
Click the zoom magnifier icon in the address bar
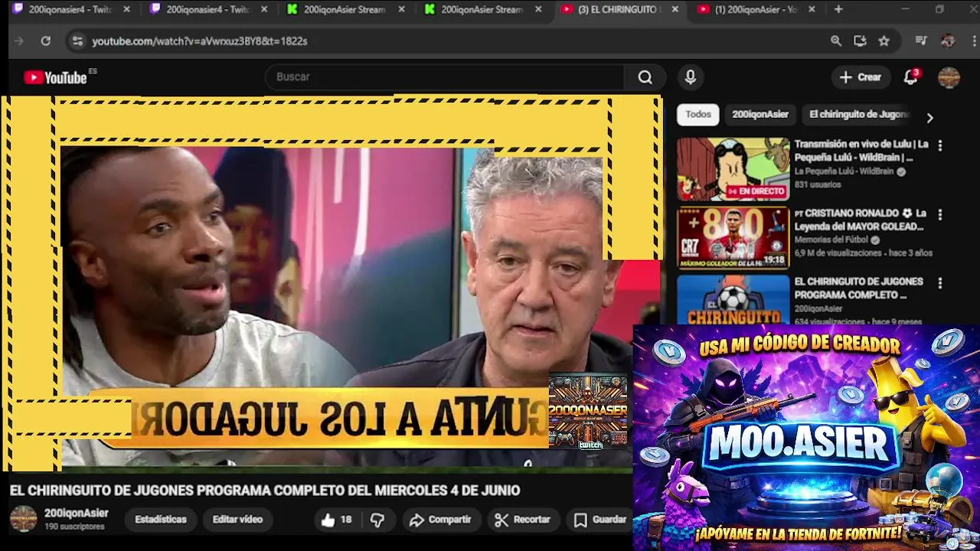pyautogui.click(x=836, y=41)
